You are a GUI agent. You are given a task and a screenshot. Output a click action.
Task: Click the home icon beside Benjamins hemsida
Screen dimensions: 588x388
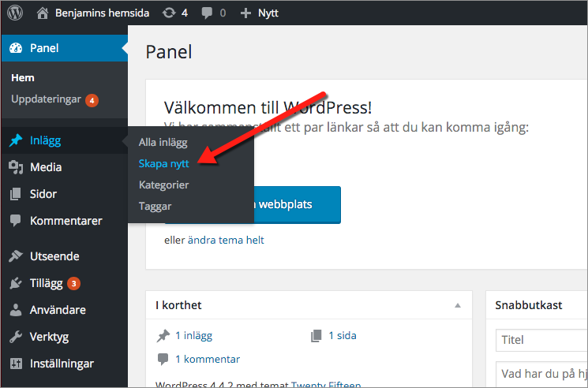point(43,13)
